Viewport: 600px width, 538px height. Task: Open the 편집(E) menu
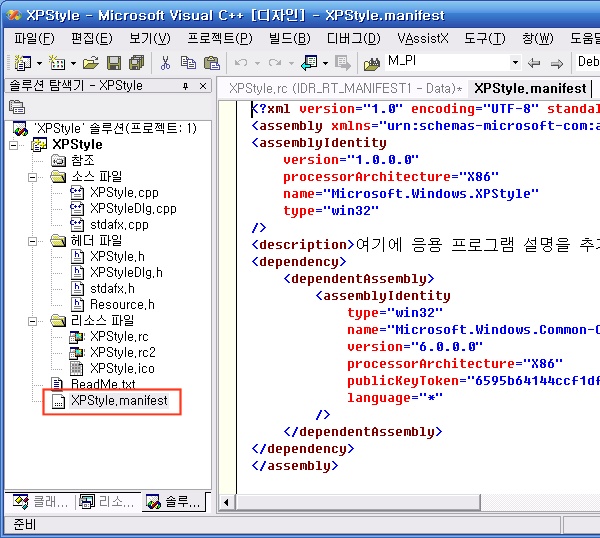click(92, 39)
